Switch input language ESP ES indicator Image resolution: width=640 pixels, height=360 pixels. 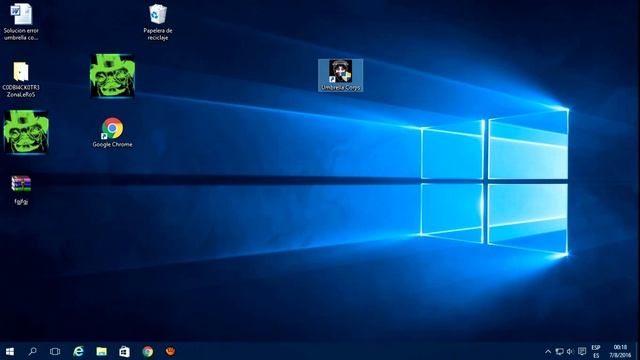pos(596,351)
